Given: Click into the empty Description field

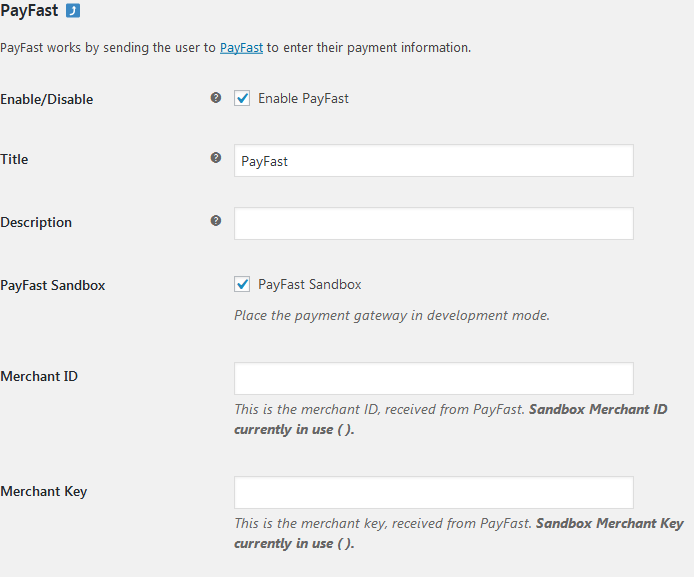Looking at the screenshot, I should point(434,223).
